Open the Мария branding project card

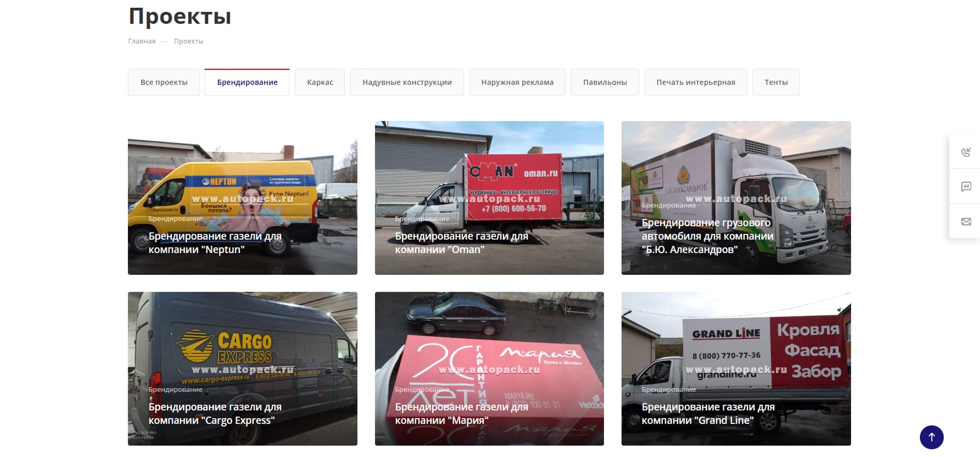489,368
